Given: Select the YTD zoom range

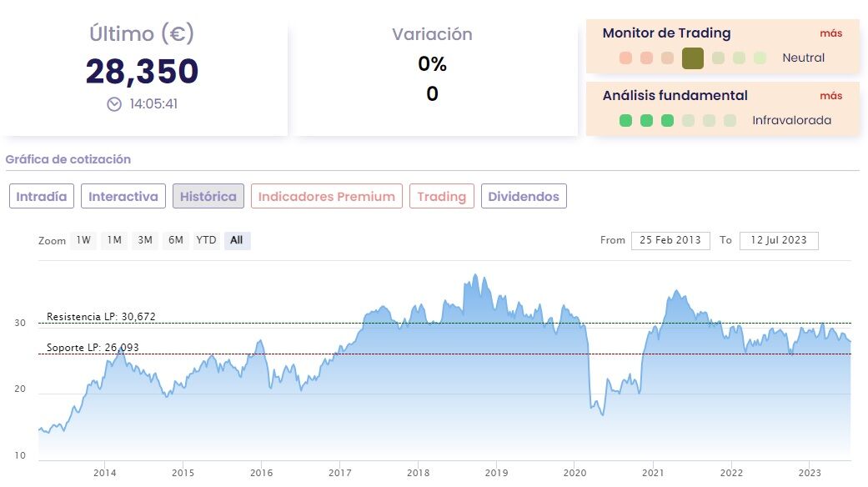Looking at the screenshot, I should click(x=206, y=240).
